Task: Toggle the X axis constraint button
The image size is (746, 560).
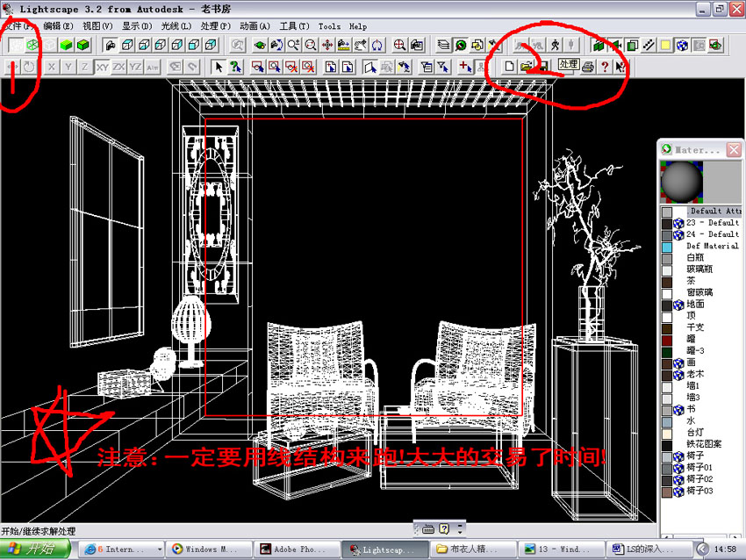Action: 52,67
